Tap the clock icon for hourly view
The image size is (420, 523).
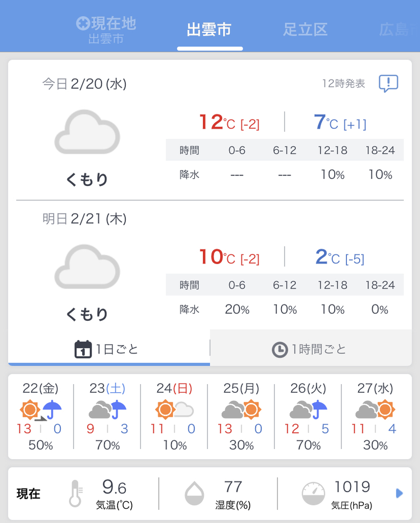pyautogui.click(x=279, y=350)
